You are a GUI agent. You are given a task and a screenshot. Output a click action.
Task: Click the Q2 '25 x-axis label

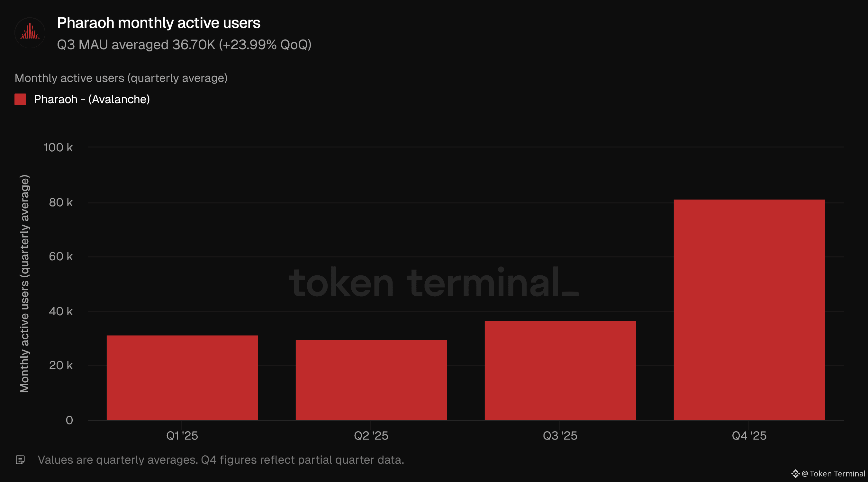371,435
